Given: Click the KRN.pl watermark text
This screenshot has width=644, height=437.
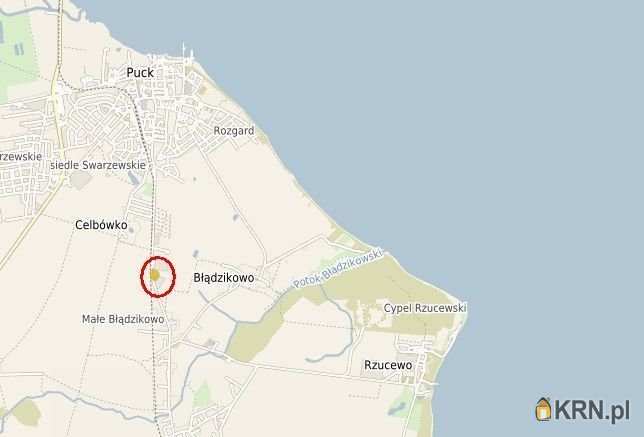Looking at the screenshot, I should coord(591,409).
